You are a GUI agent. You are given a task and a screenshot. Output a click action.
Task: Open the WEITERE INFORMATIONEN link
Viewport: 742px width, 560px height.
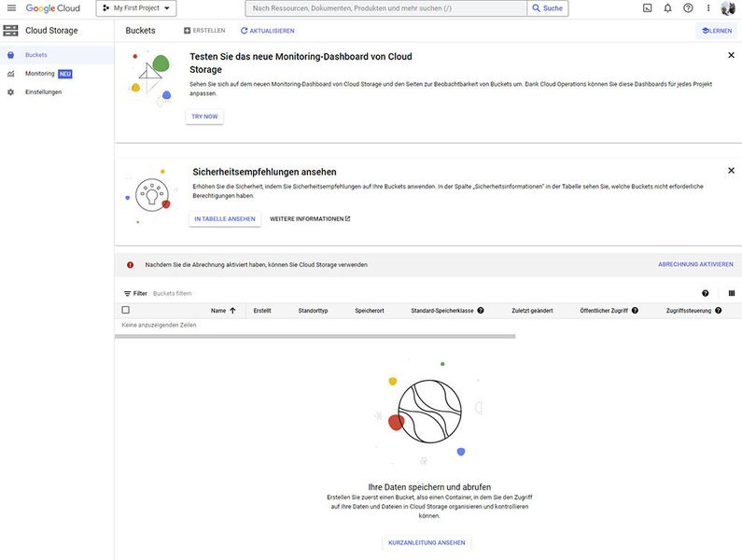coord(310,218)
